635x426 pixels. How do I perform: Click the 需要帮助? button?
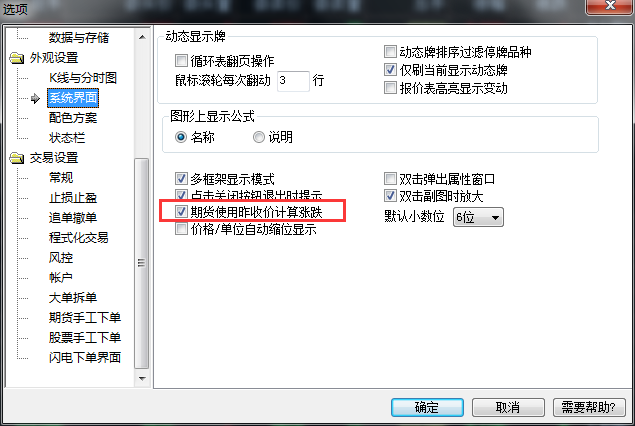tap(589, 407)
